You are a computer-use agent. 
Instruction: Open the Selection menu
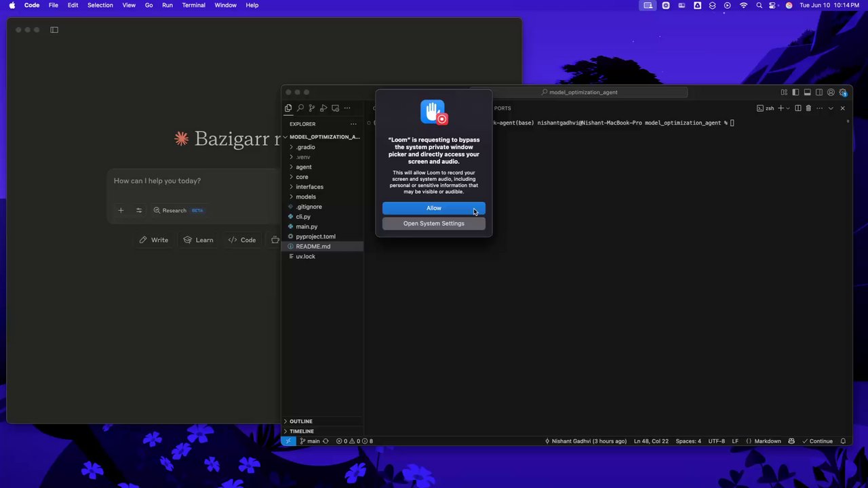(x=100, y=5)
